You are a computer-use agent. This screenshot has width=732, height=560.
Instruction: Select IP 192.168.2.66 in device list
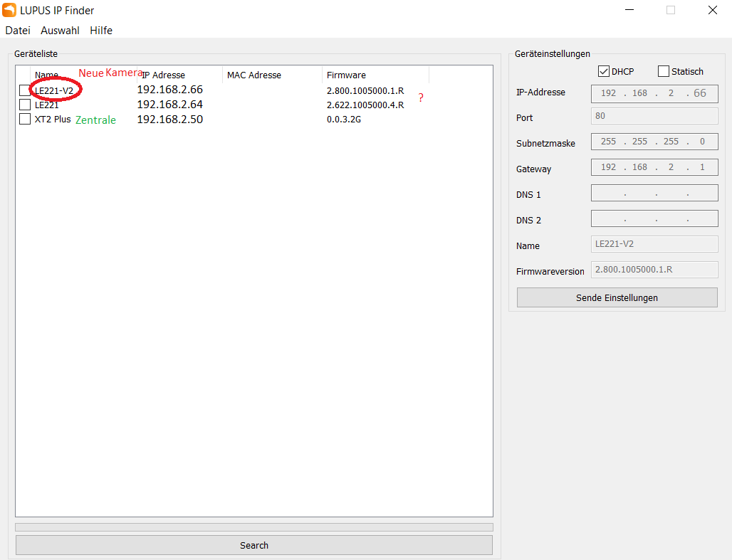pyautogui.click(x=170, y=90)
